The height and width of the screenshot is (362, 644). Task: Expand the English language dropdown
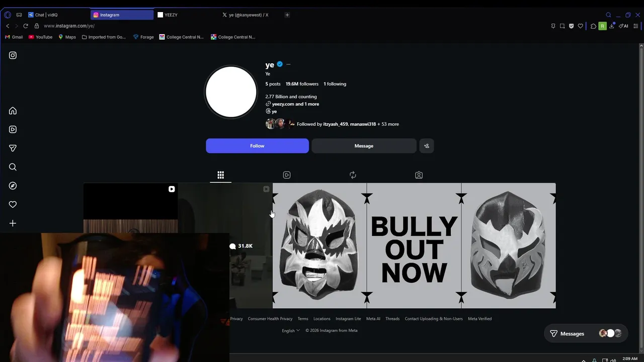coord(291,330)
